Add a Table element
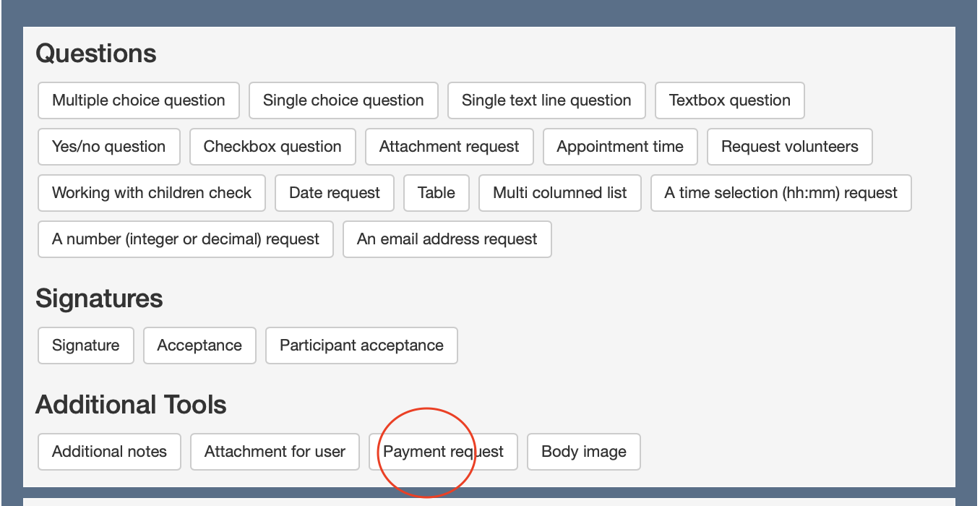This screenshot has width=980, height=506. point(437,193)
